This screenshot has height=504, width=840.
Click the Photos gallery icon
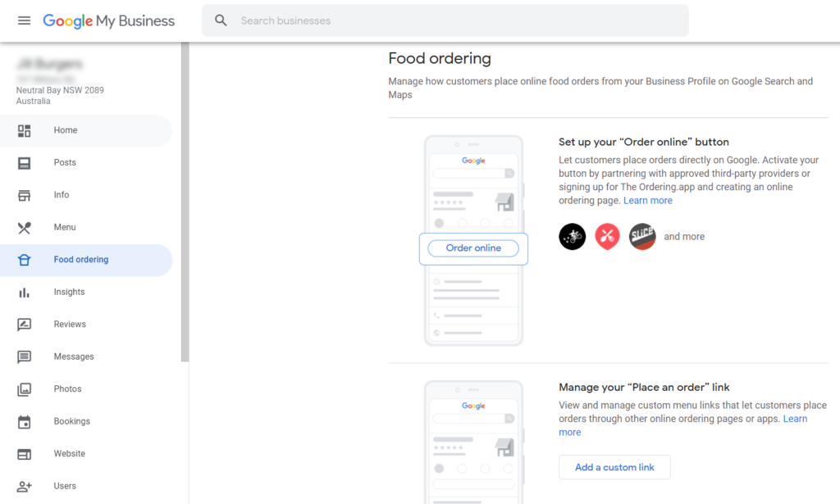(x=24, y=389)
